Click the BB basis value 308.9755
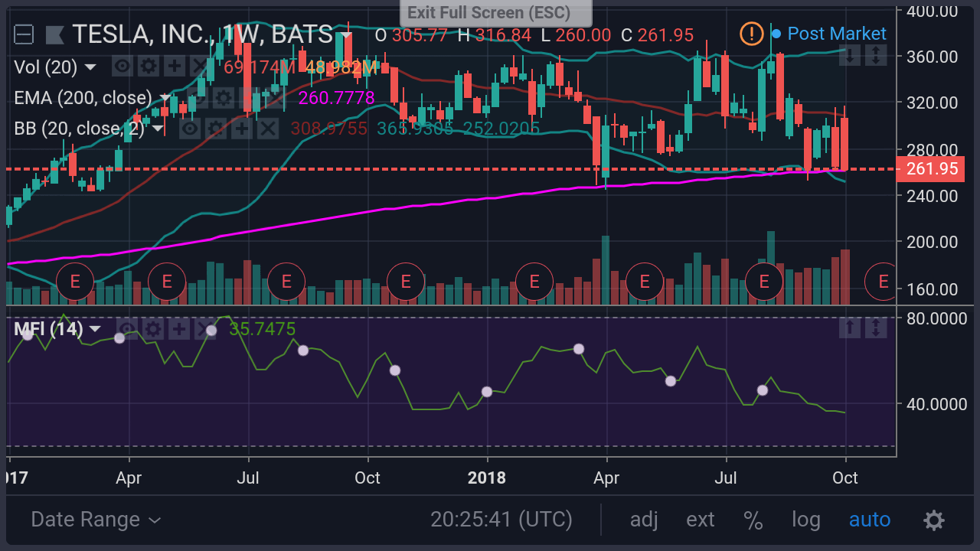The width and height of the screenshot is (980, 551). tap(329, 129)
